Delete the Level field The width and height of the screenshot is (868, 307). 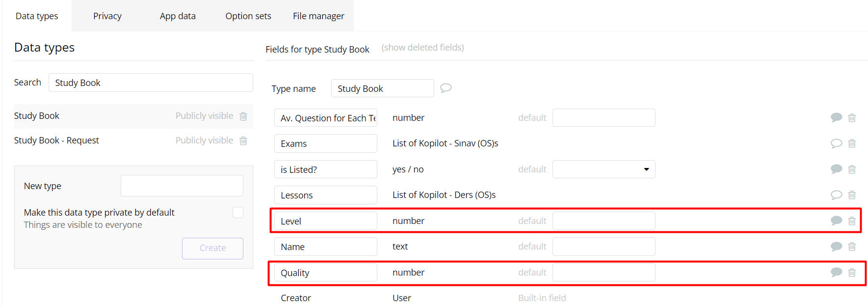click(x=852, y=221)
